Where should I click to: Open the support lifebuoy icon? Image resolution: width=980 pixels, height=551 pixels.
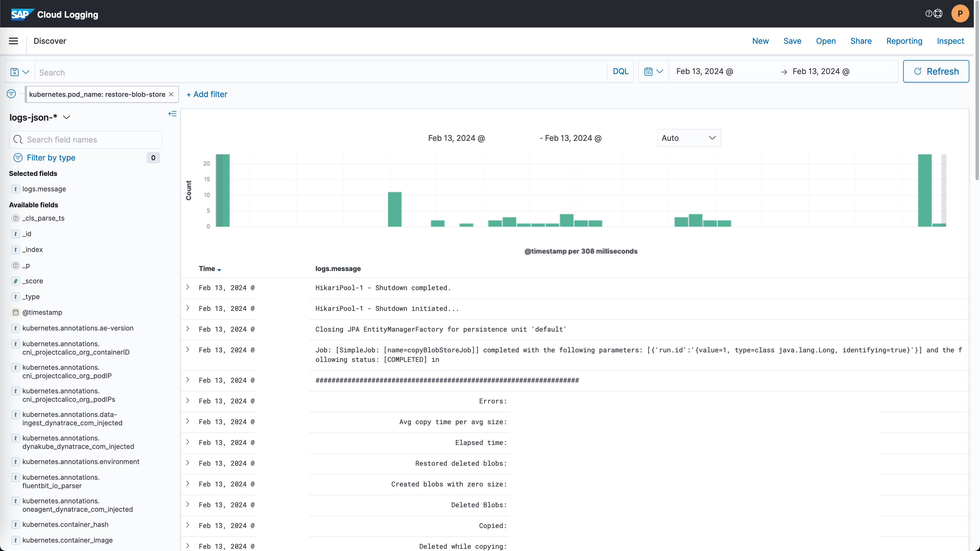pos(938,14)
